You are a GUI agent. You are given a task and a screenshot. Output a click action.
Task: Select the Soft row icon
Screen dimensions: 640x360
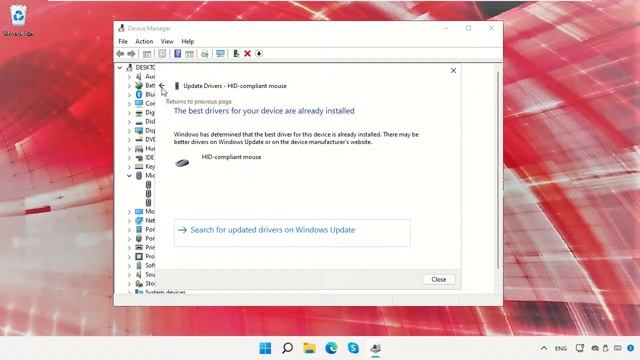139,265
